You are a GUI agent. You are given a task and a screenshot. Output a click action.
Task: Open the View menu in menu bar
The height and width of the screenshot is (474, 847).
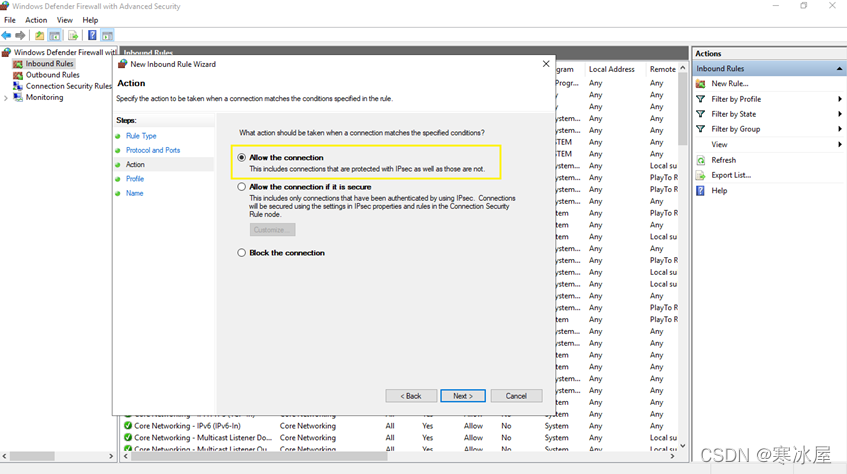click(x=65, y=20)
